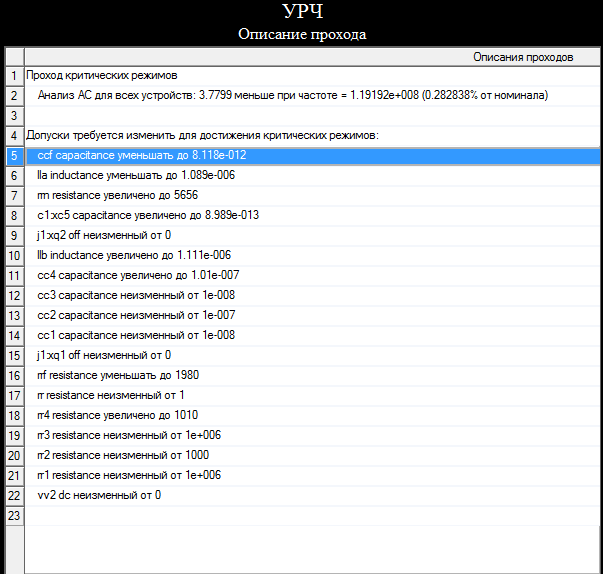Select row header number 23
Screen dimensions: 603x574
click(15, 515)
